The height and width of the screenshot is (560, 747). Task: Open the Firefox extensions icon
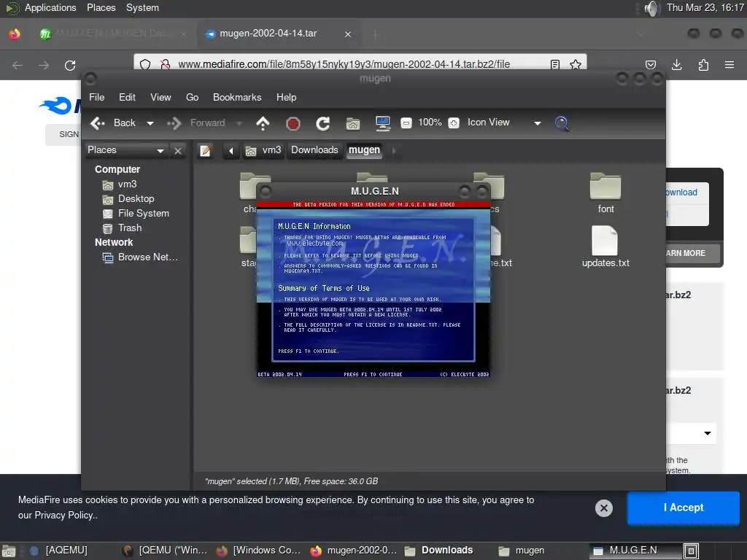pos(703,65)
